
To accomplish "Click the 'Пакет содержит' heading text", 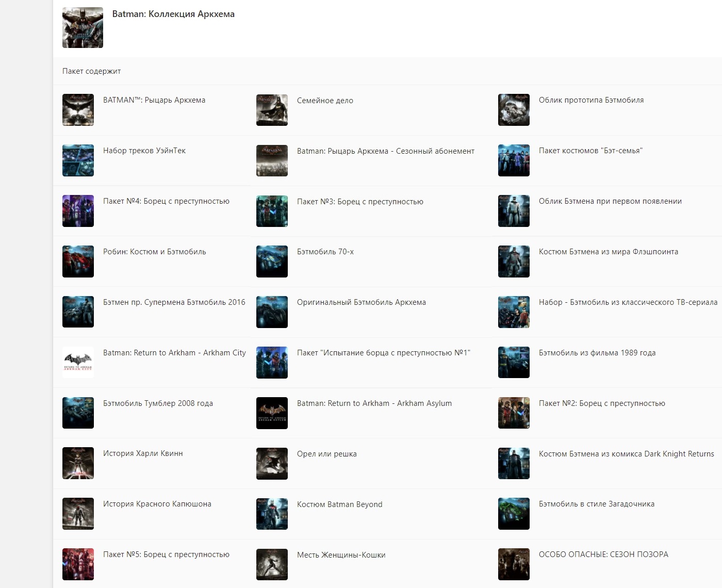I will click(92, 71).
